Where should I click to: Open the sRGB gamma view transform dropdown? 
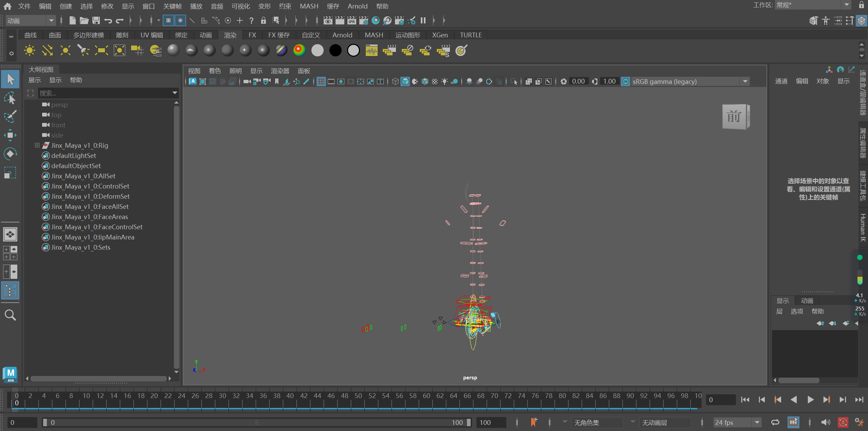(745, 82)
